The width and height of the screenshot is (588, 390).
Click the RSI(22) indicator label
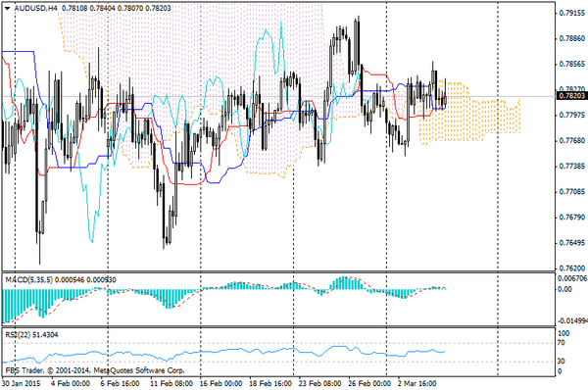click(18, 334)
